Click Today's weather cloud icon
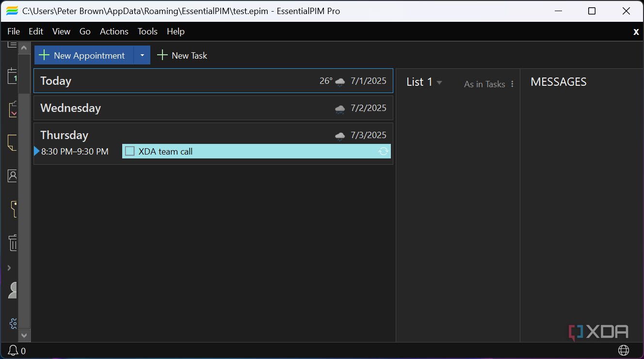 340,82
